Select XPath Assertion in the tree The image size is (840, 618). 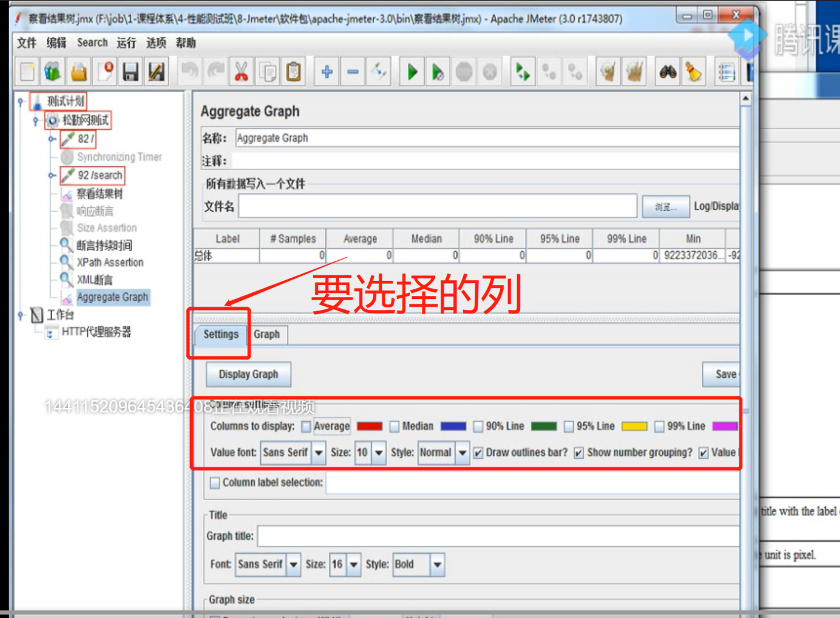coord(110,263)
